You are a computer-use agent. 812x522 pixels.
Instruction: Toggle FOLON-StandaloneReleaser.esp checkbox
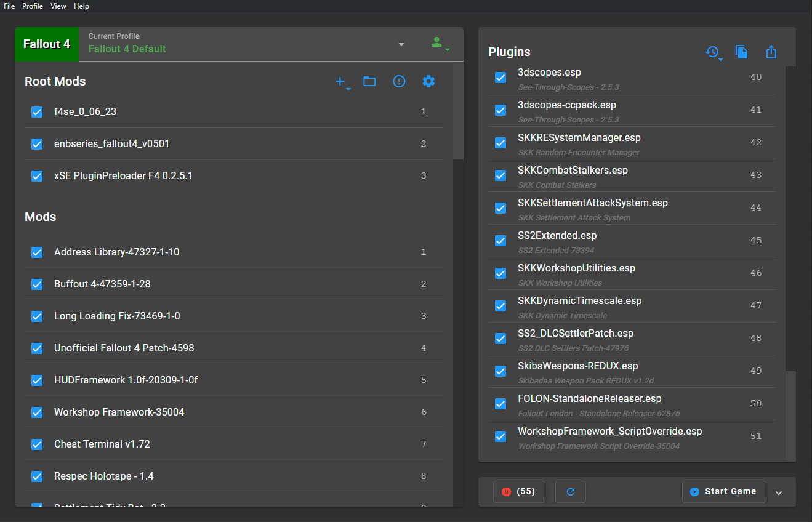(500, 404)
